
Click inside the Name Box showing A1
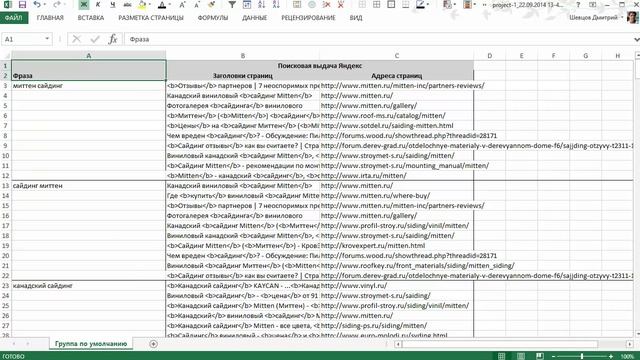21,39
